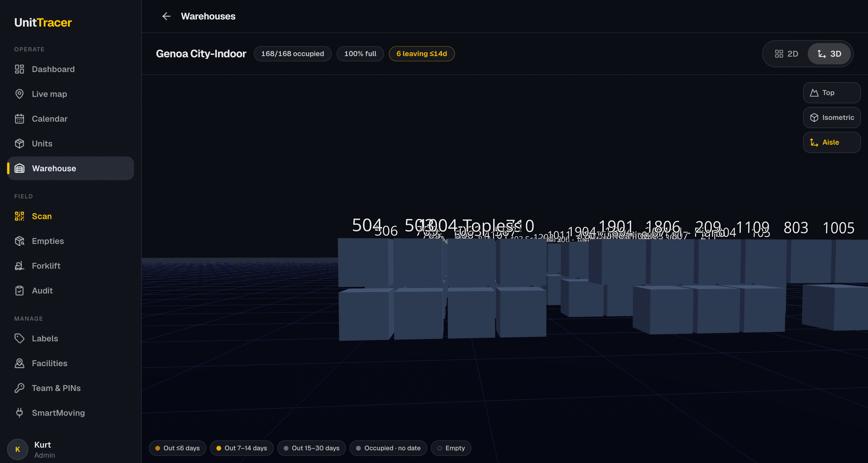Open Audit menu item
The height and width of the screenshot is (463, 868).
pyautogui.click(x=71, y=291)
